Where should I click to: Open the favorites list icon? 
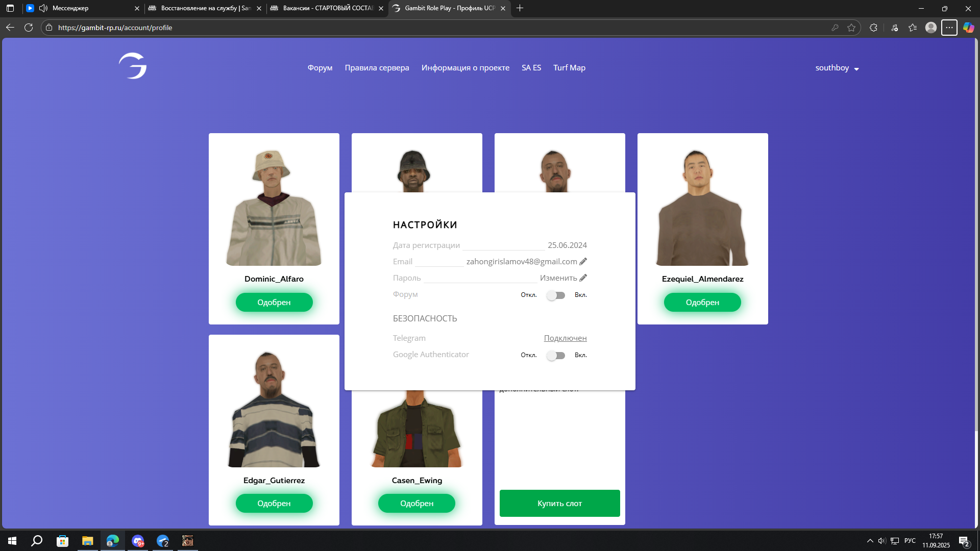[x=913, y=28]
